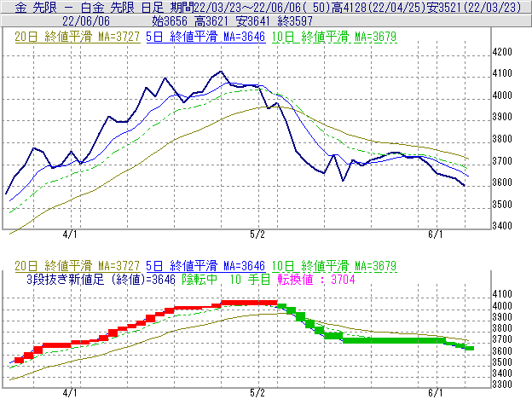Click the 3700 axis label on the lower chart
Screen dimensions: 532x405
point(502,339)
